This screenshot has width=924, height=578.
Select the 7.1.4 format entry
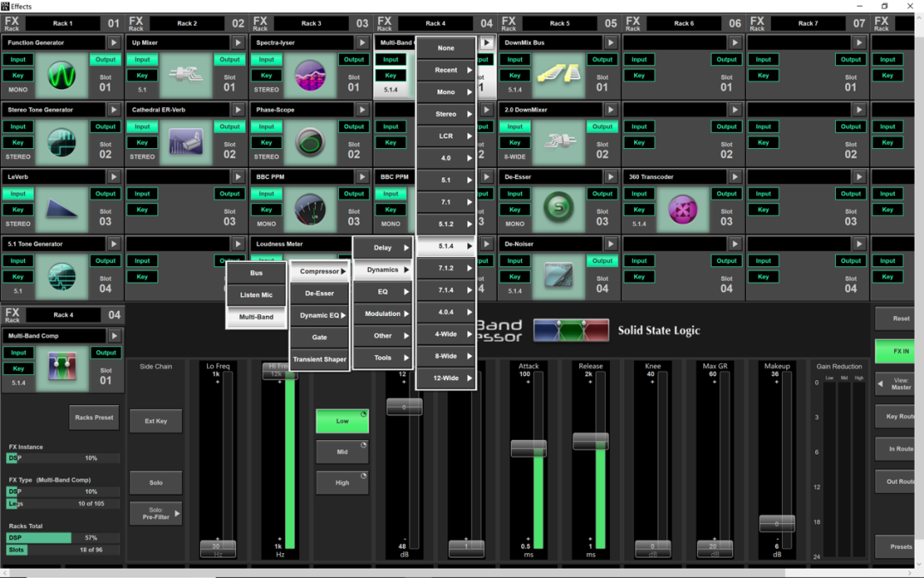click(446, 290)
